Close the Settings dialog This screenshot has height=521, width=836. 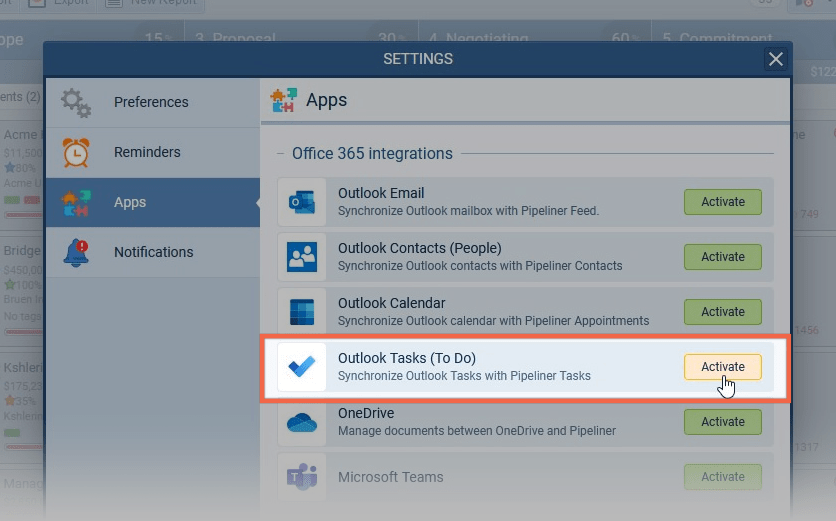pyautogui.click(x=776, y=59)
